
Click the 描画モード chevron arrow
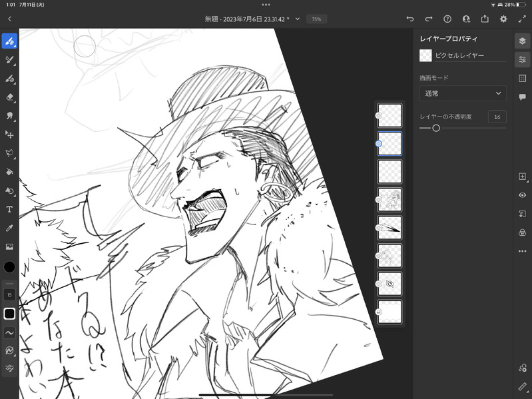[x=499, y=93]
